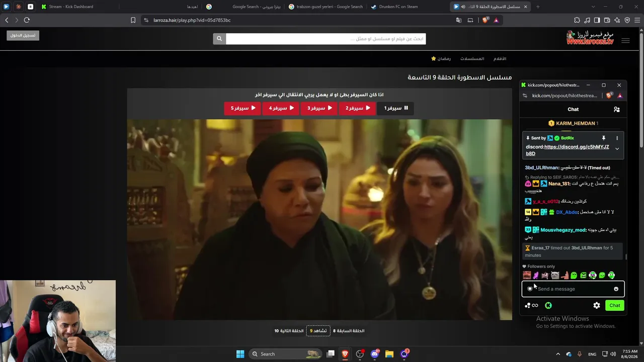Select server سيرفر 3
Viewport: 644px width, 362px height.
(x=319, y=108)
